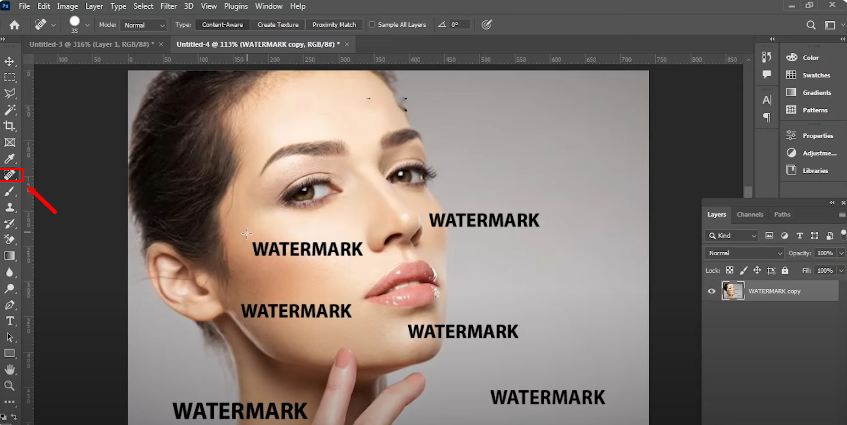Select the Horizontal Type tool
The image size is (847, 425).
(10, 321)
